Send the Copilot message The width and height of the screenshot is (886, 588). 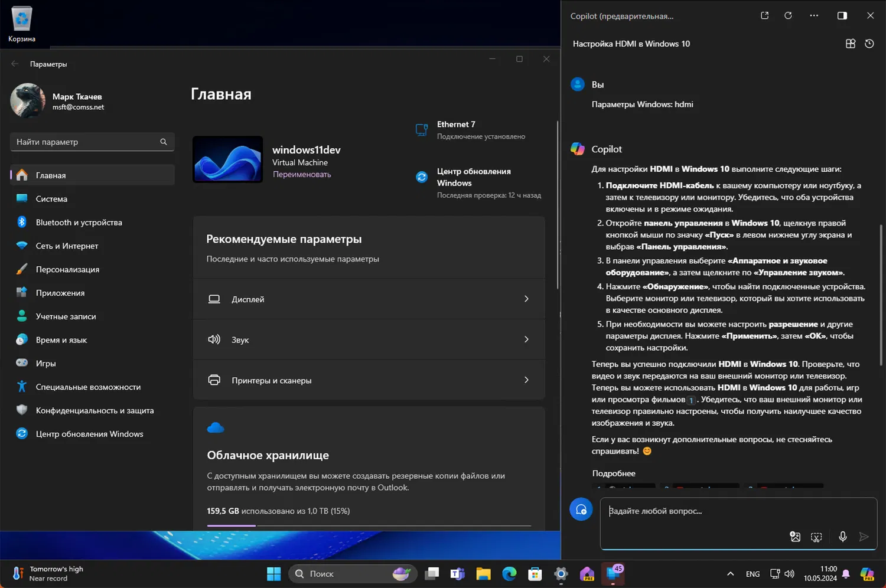coord(864,537)
